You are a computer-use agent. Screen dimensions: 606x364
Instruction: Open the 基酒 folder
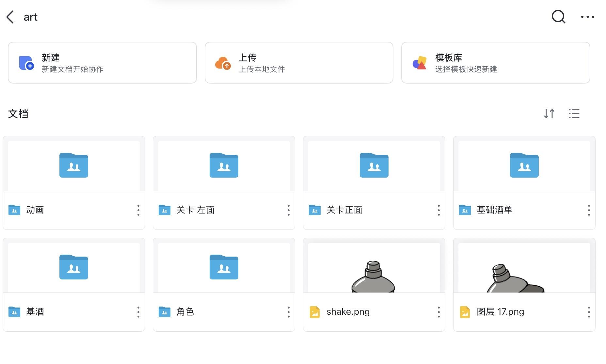(74, 268)
